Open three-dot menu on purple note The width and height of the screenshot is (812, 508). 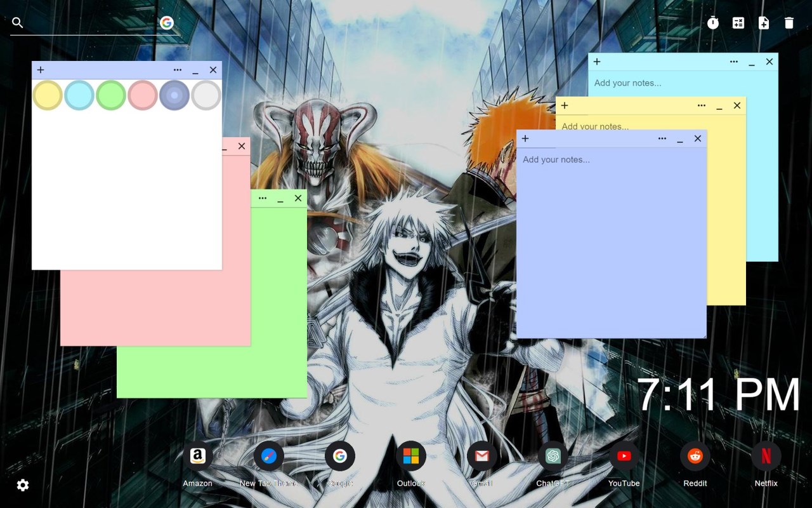(x=662, y=138)
